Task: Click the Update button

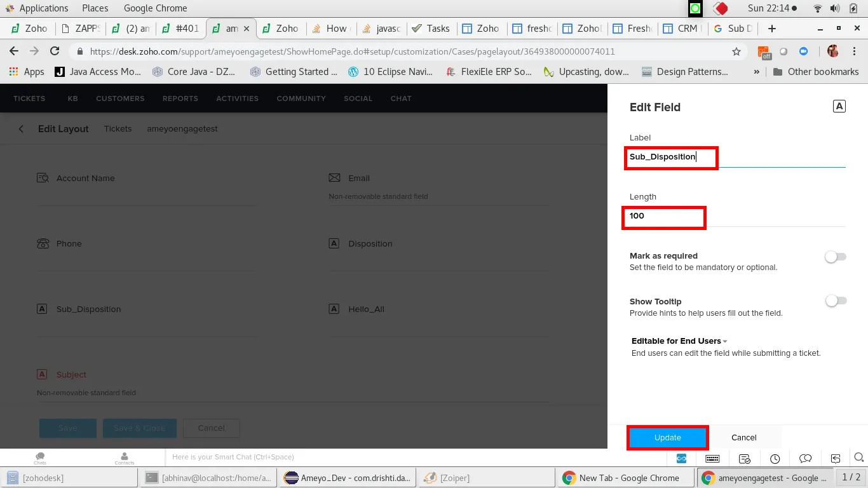Action: pyautogui.click(x=667, y=438)
